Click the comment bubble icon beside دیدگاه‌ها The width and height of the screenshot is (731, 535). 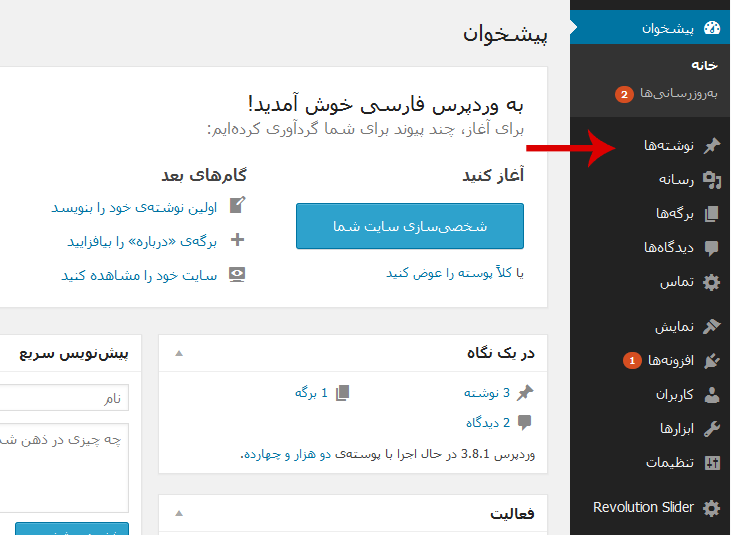(711, 248)
